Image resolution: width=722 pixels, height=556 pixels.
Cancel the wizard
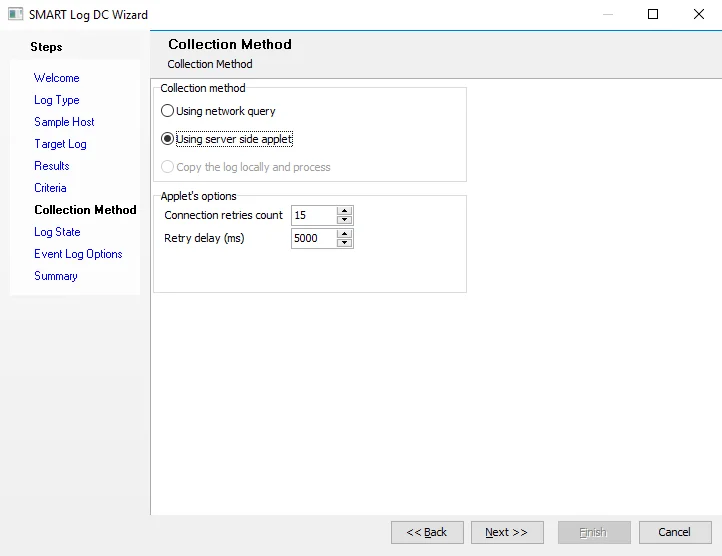click(675, 533)
